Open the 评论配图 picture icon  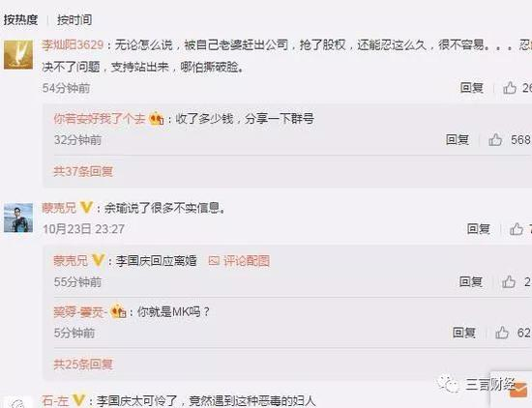tap(214, 261)
